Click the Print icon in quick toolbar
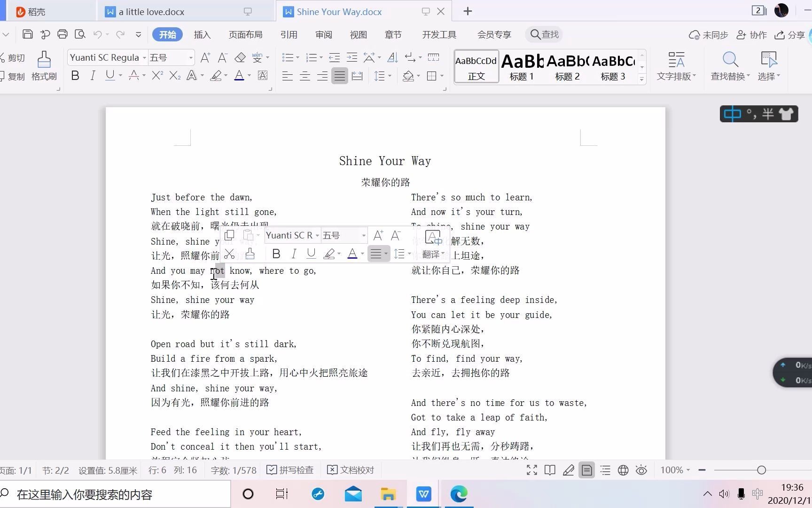Image resolution: width=812 pixels, height=508 pixels. 62,34
